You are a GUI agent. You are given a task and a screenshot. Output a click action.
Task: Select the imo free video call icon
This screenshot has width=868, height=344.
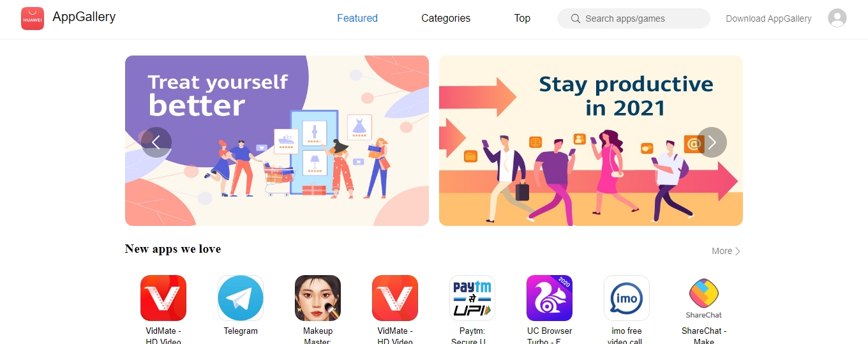627,298
